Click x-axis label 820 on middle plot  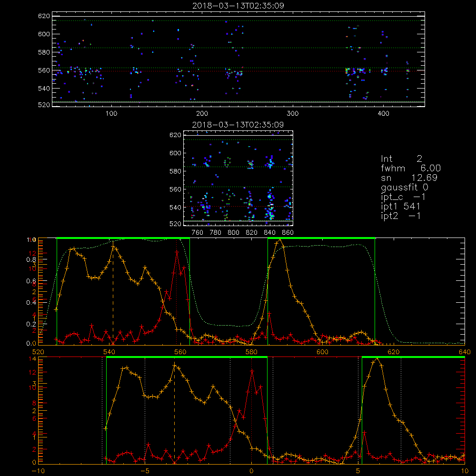252,233
